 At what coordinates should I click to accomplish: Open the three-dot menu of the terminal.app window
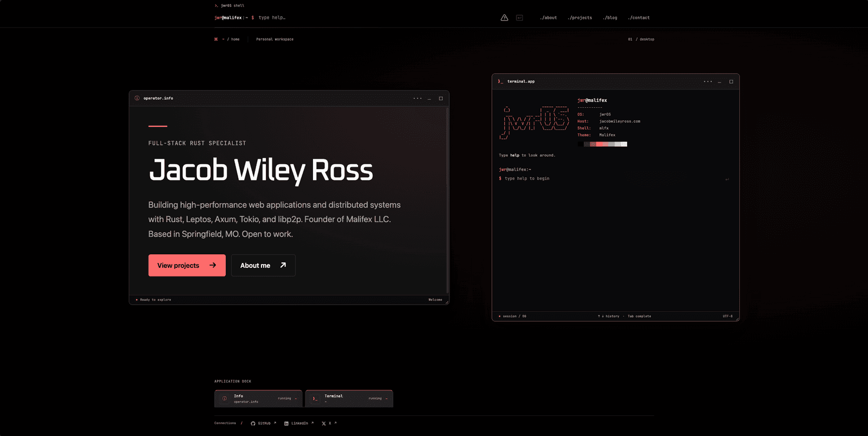pyautogui.click(x=708, y=81)
